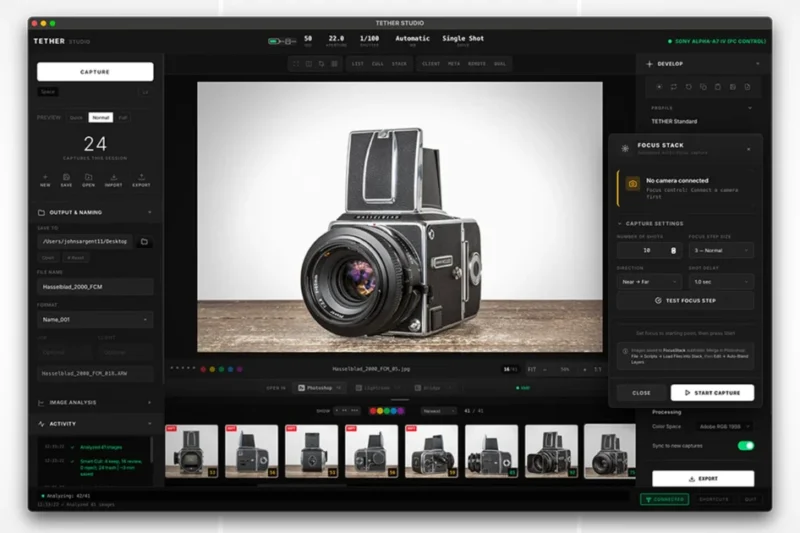Click the red color label under preview
Viewport: 800px width, 533px height.
coord(203,369)
